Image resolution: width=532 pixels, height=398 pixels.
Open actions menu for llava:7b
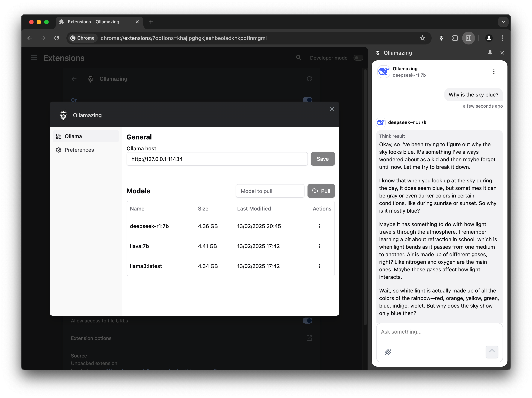click(319, 246)
